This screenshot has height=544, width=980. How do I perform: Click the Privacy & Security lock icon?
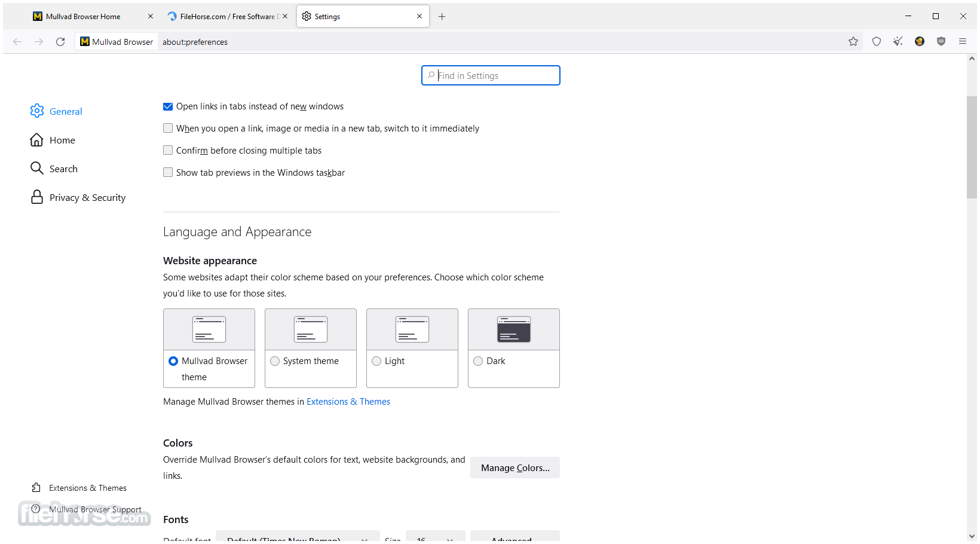[37, 197]
